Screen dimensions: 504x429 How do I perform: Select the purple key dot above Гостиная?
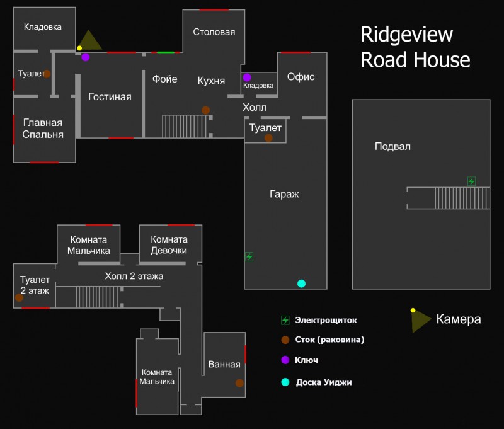point(86,57)
